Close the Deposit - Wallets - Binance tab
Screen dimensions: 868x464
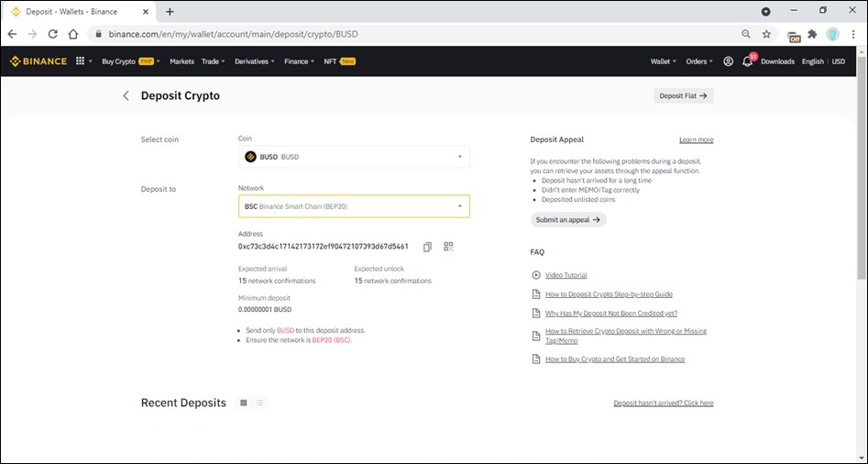click(x=148, y=12)
